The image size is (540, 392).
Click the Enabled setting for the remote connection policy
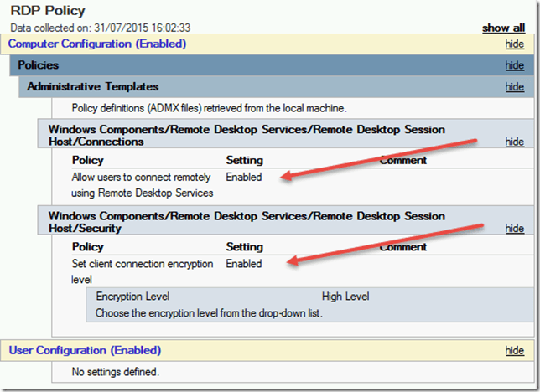[243, 178]
